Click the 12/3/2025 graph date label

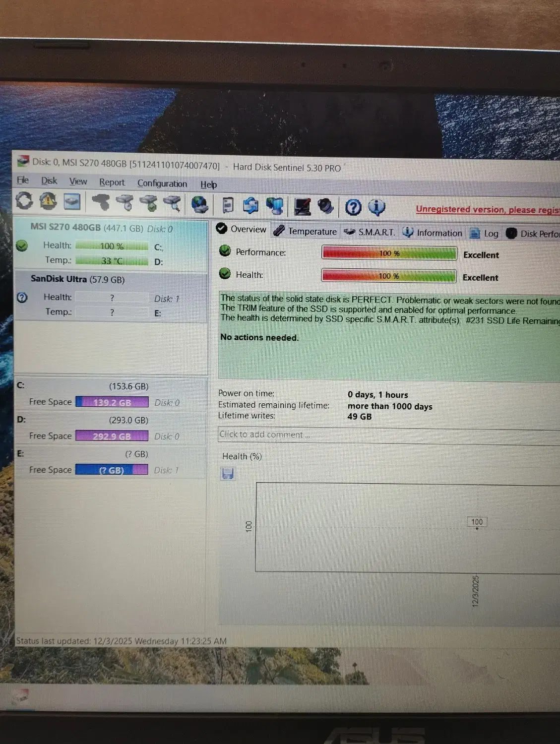[475, 591]
